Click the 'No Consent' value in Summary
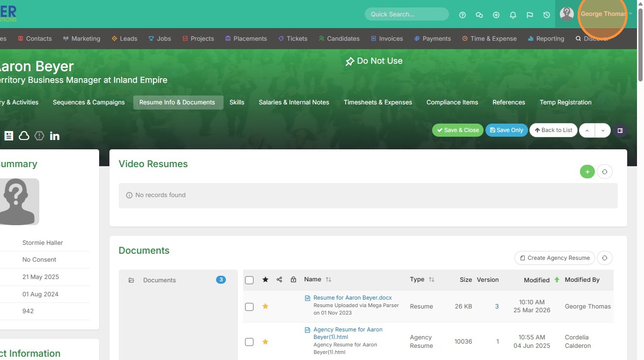 [x=39, y=260]
